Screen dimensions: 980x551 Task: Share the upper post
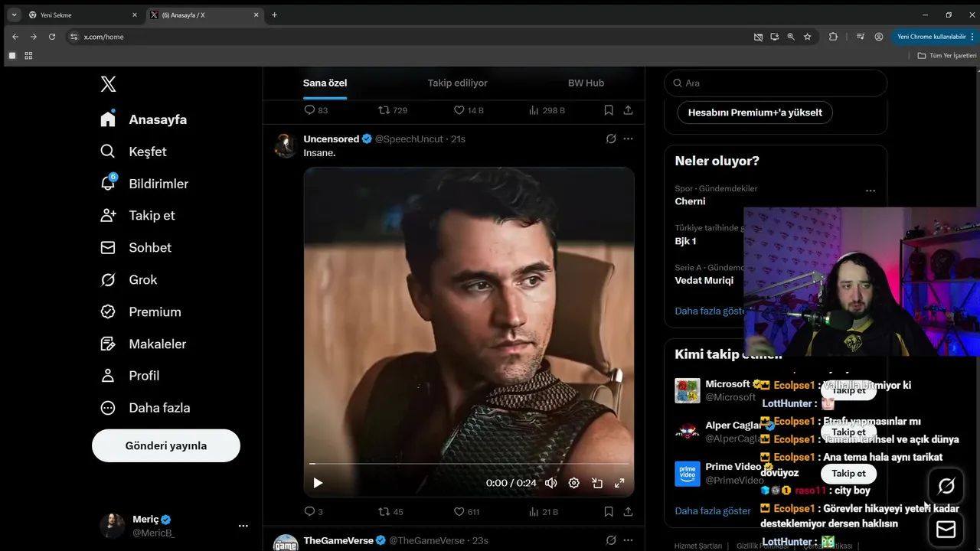[x=628, y=110]
